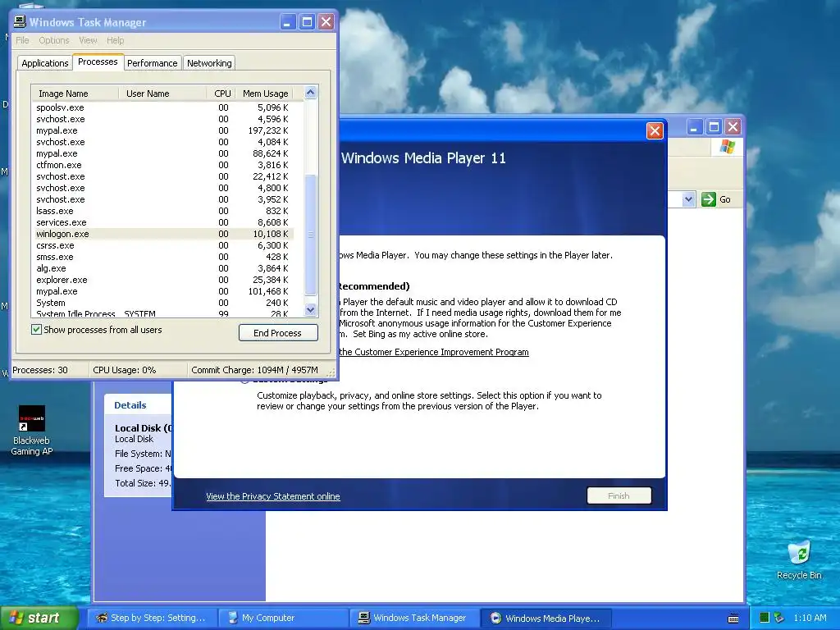Switch to Step by Step: Setting taskbar item
The height and width of the screenshot is (630, 840).
click(152, 619)
